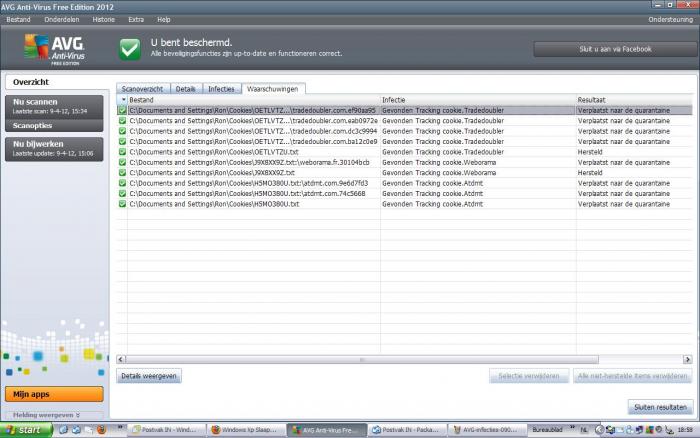Sort by the Resultaat column header
The width and height of the screenshot is (700, 438).
coord(634,100)
